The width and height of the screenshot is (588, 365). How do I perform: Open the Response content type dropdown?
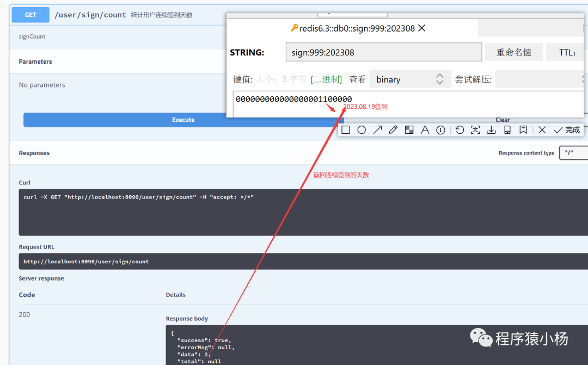[x=573, y=153]
